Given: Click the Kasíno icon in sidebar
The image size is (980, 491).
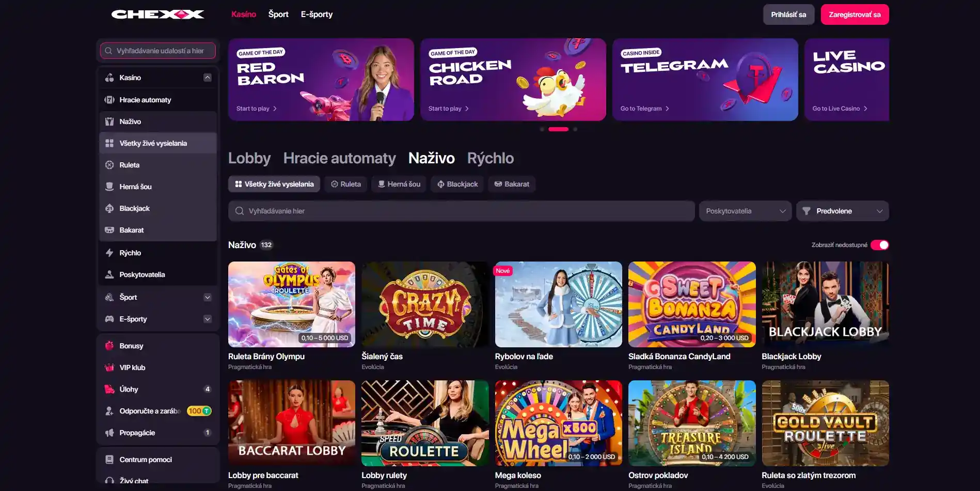Looking at the screenshot, I should pyautogui.click(x=109, y=78).
